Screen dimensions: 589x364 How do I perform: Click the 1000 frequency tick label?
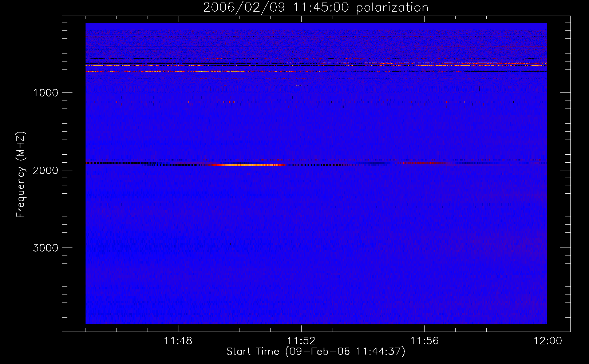[46, 93]
